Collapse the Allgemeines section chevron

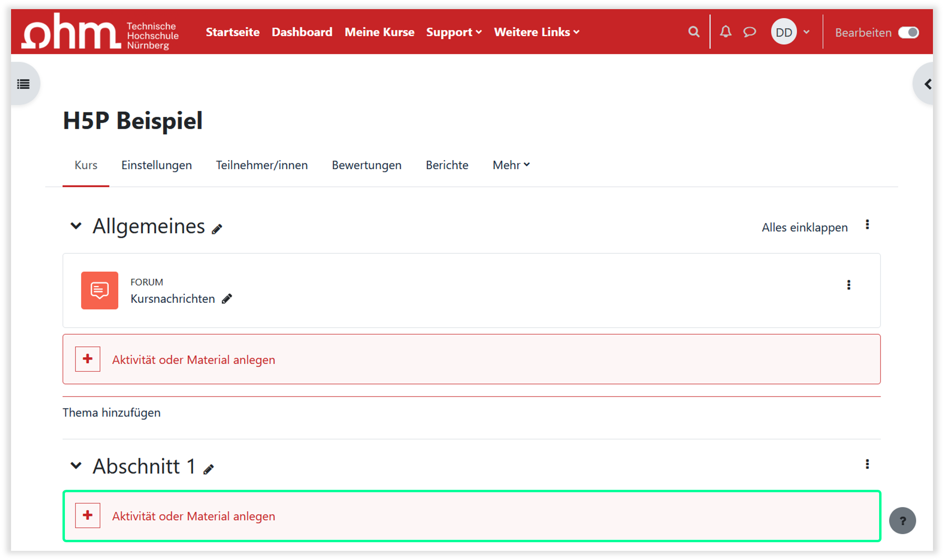[76, 225]
